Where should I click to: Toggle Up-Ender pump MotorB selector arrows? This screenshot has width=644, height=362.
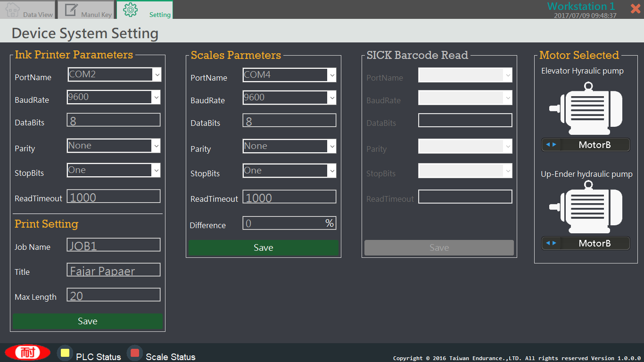click(x=551, y=243)
